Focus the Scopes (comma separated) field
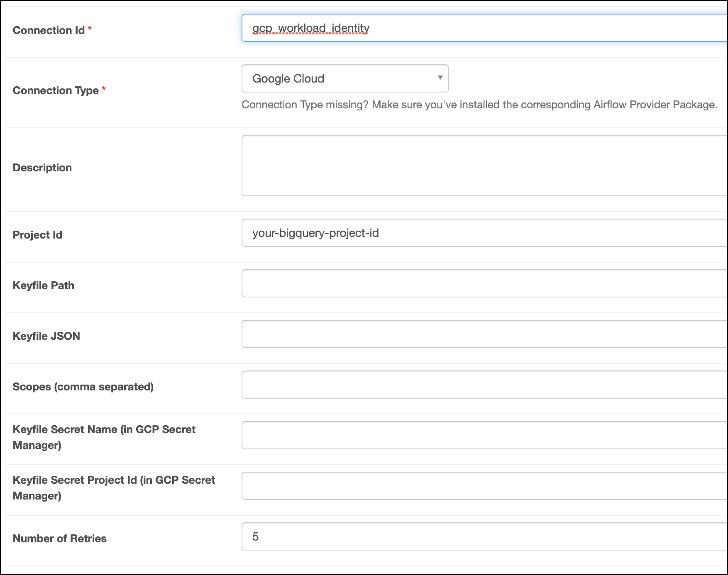728x575 pixels. tap(457, 385)
